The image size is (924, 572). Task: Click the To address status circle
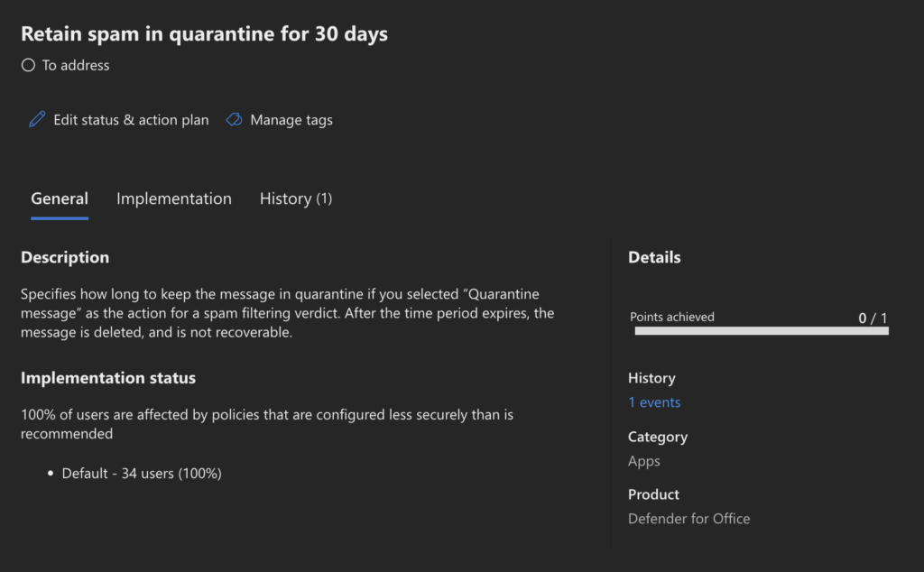click(28, 65)
